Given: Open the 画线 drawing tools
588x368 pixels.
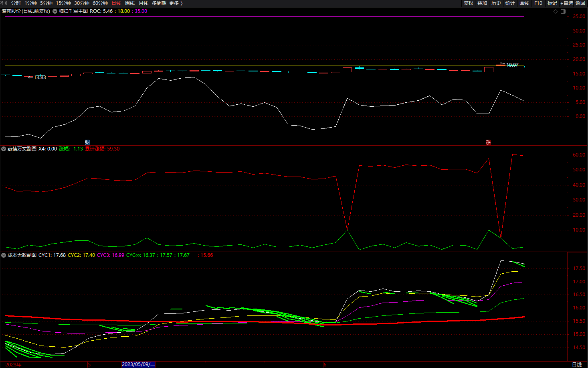Looking at the screenshot, I should pyautogui.click(x=524, y=3).
